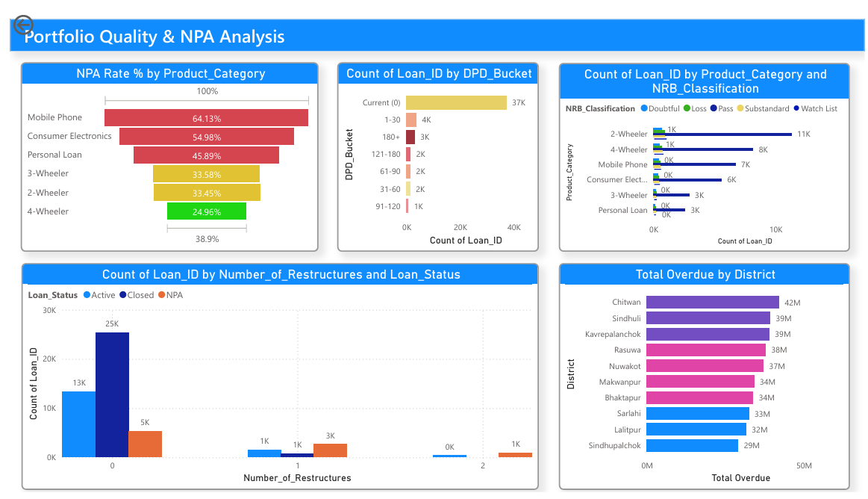Select NPA loan status legend item
This screenshot has width=868, height=499.
point(170,295)
